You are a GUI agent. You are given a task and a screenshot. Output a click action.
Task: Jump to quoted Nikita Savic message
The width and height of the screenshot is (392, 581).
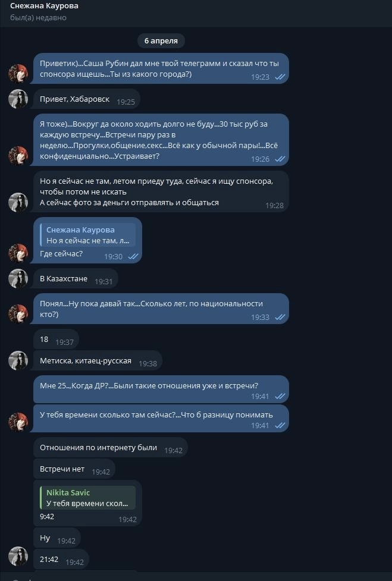[x=88, y=498]
